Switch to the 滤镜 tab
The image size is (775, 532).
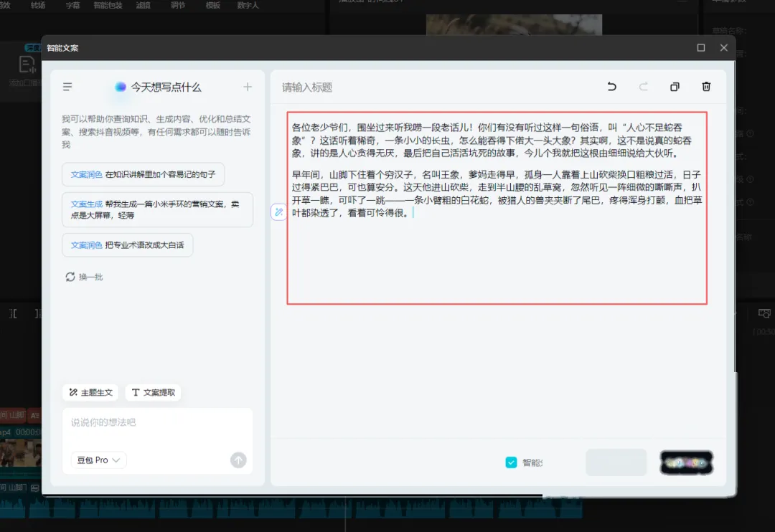(x=143, y=6)
